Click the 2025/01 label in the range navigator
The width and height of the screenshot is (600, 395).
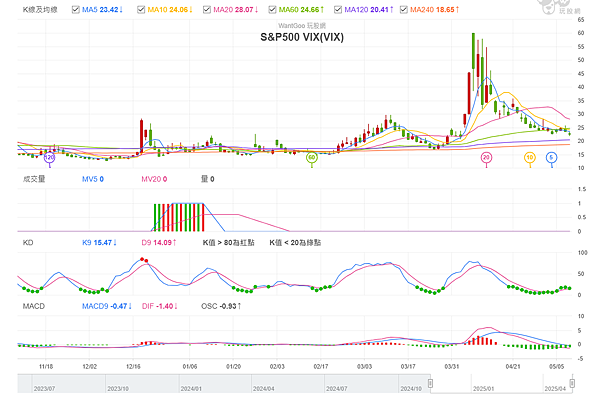click(x=483, y=388)
